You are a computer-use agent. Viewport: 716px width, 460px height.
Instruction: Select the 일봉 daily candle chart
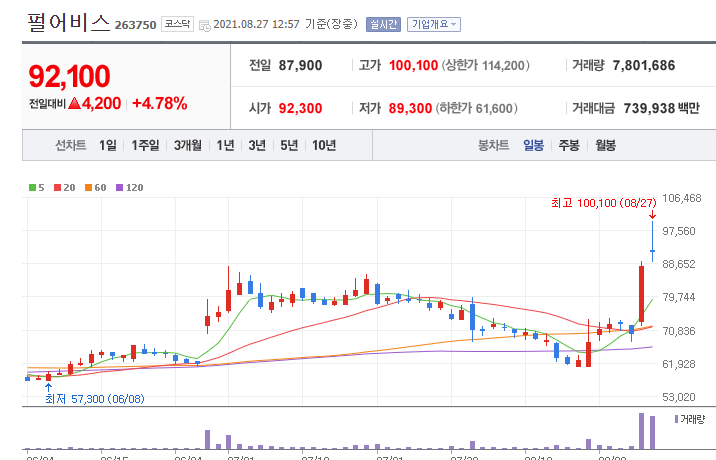pyautogui.click(x=533, y=145)
